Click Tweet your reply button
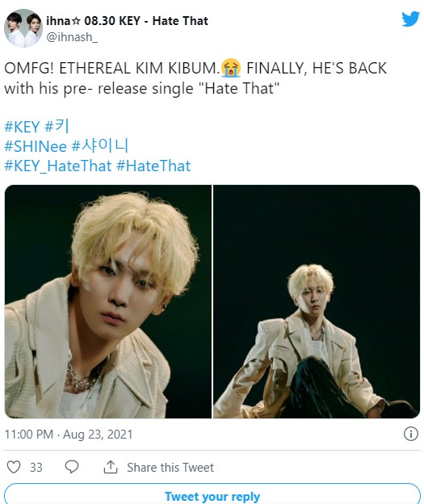 [212, 494]
